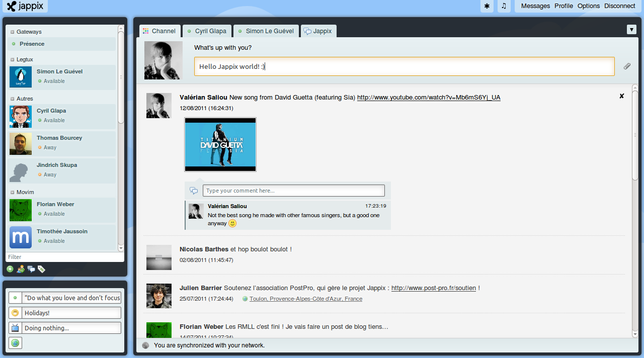The image size is (644, 358).
Task: Open the tabs dropdown arrow at top right
Action: pyautogui.click(x=632, y=30)
